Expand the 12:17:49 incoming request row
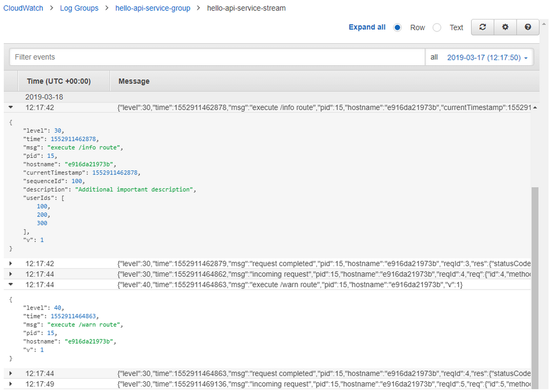Viewport: 552px width, 392px height. coord(11,384)
